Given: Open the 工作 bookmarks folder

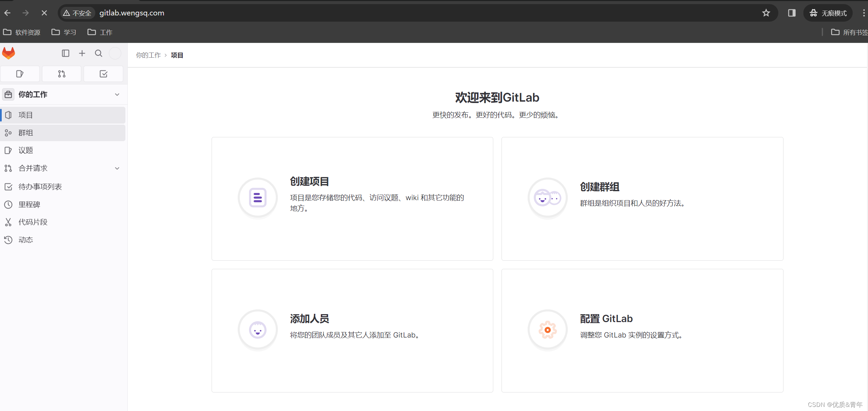Looking at the screenshot, I should click(x=100, y=32).
